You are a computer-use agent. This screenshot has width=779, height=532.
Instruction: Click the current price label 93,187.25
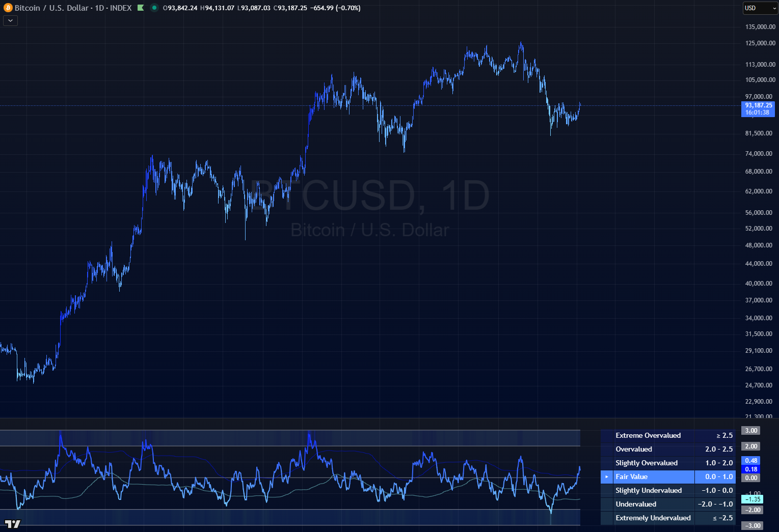pos(758,105)
